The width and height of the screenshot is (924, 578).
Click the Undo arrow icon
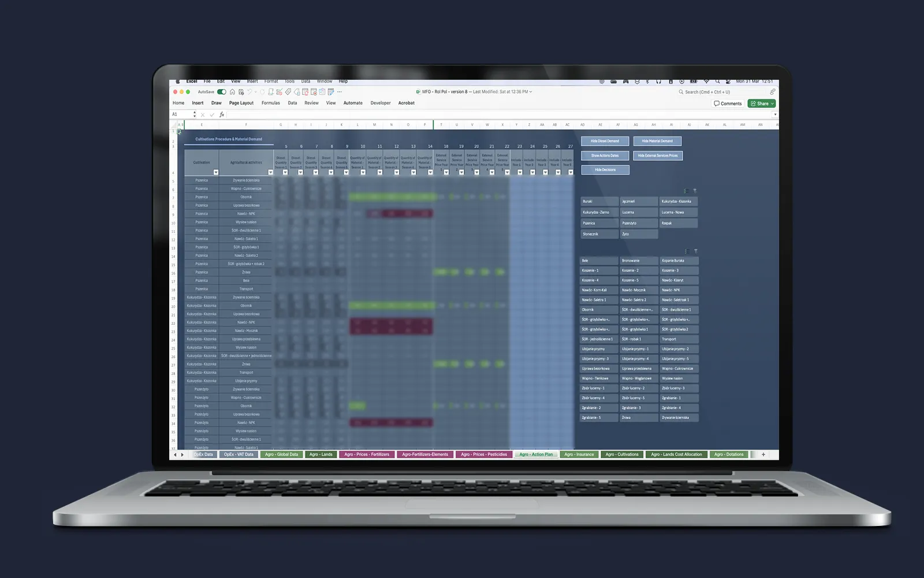(250, 92)
